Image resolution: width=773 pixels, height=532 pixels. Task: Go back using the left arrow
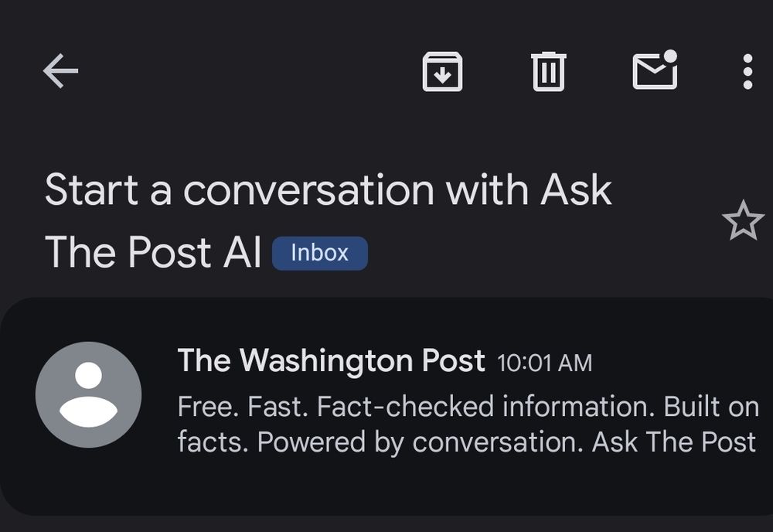tap(60, 72)
